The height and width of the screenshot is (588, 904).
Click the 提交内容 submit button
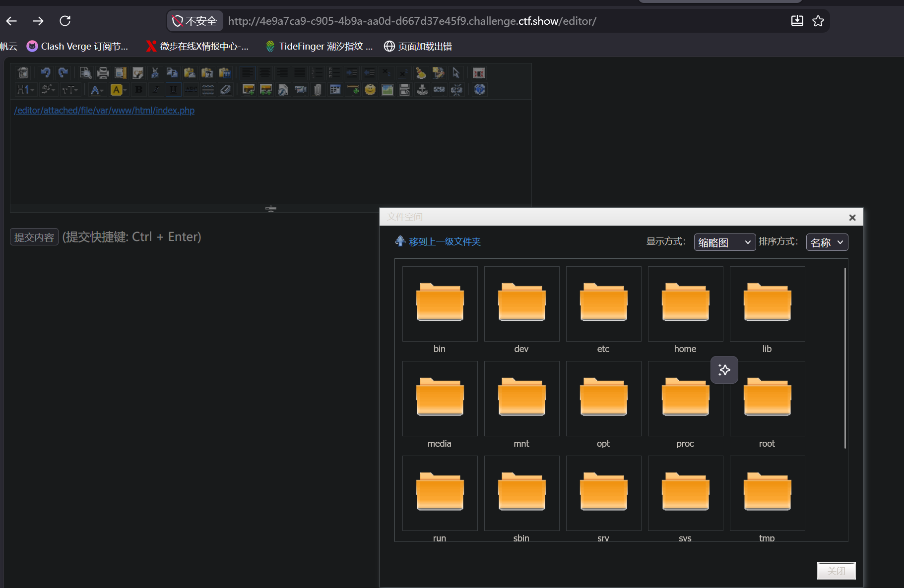(34, 237)
